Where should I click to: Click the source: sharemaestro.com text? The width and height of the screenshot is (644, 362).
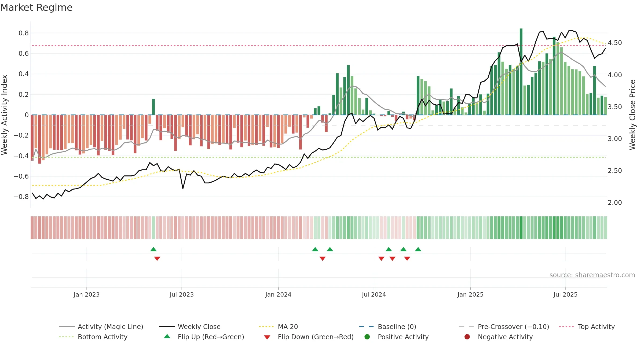(592, 275)
